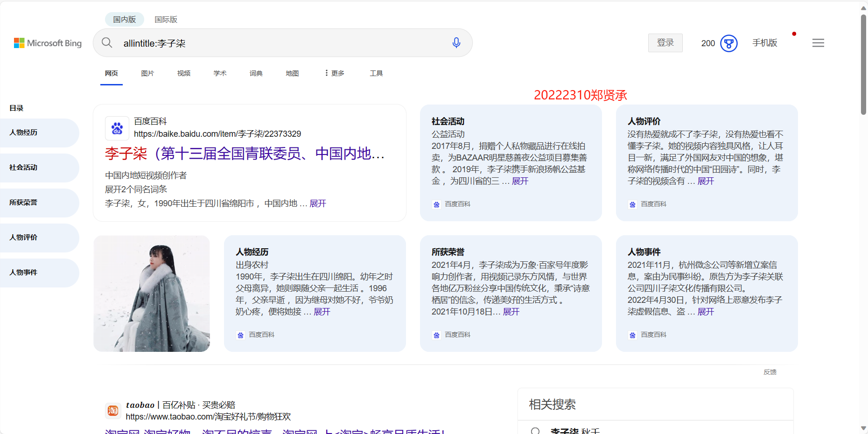Click Baidu source icon under 人物评价 card
The height and width of the screenshot is (434, 868).
tap(632, 204)
